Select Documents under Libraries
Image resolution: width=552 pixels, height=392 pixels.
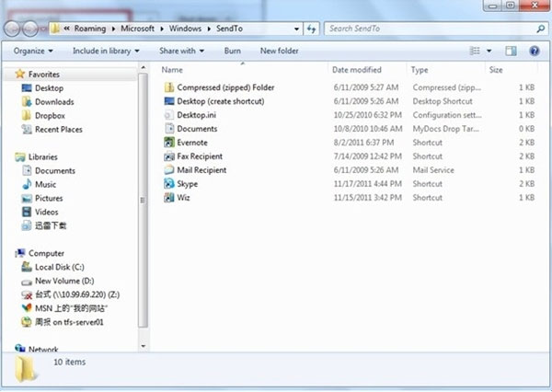55,170
